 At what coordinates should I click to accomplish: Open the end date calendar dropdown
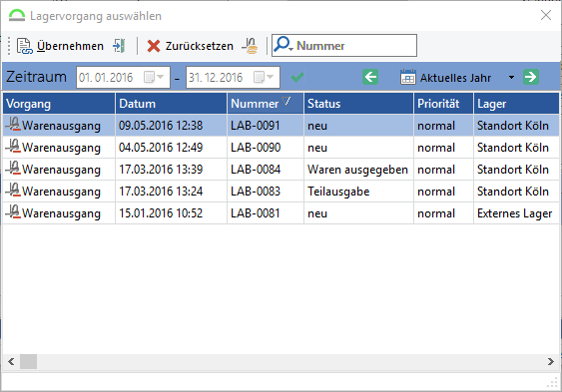(264, 77)
